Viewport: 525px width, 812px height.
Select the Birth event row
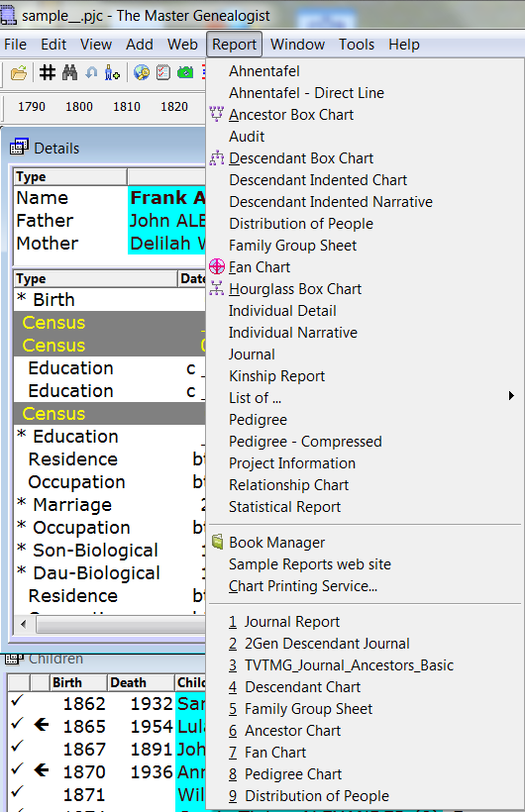pyautogui.click(x=110, y=299)
